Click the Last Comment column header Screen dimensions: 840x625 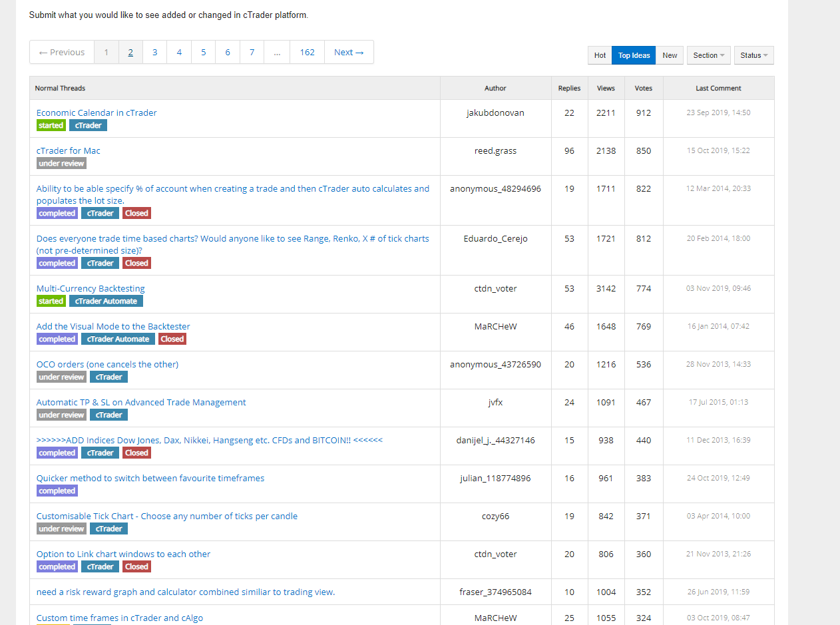point(718,88)
